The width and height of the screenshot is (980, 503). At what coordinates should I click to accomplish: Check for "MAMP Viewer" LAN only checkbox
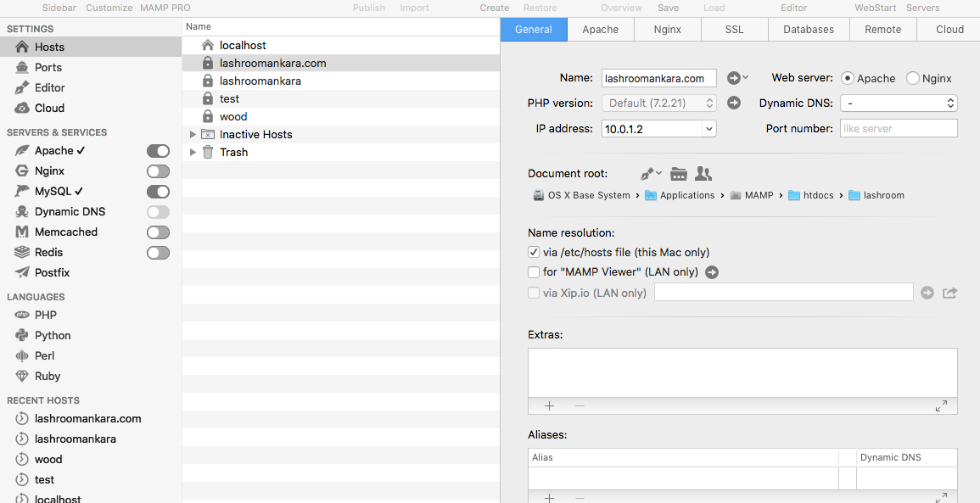(x=534, y=272)
